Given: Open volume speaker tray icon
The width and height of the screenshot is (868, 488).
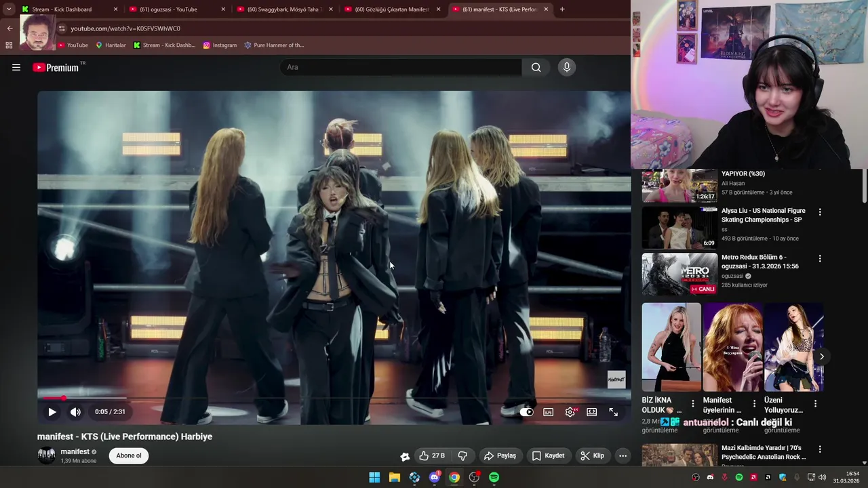Looking at the screenshot, I should click(822, 477).
